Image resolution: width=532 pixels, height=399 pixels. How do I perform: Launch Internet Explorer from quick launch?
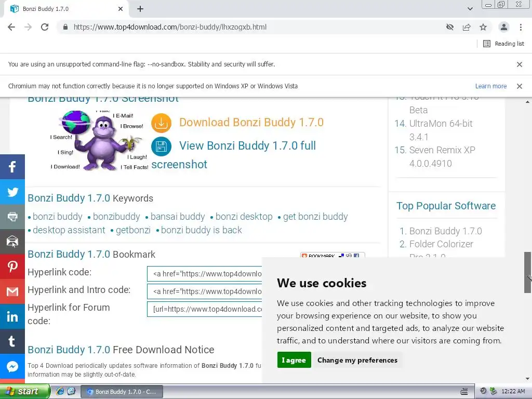(60, 391)
